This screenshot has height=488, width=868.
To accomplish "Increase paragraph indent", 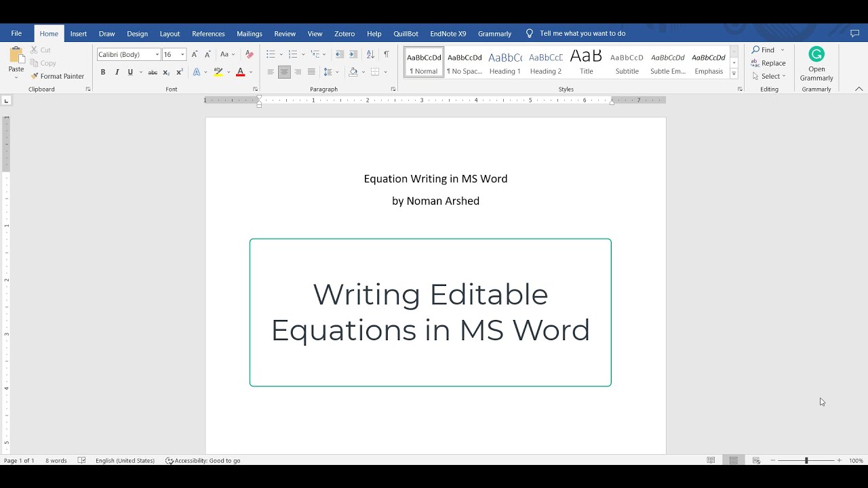I will coord(353,54).
